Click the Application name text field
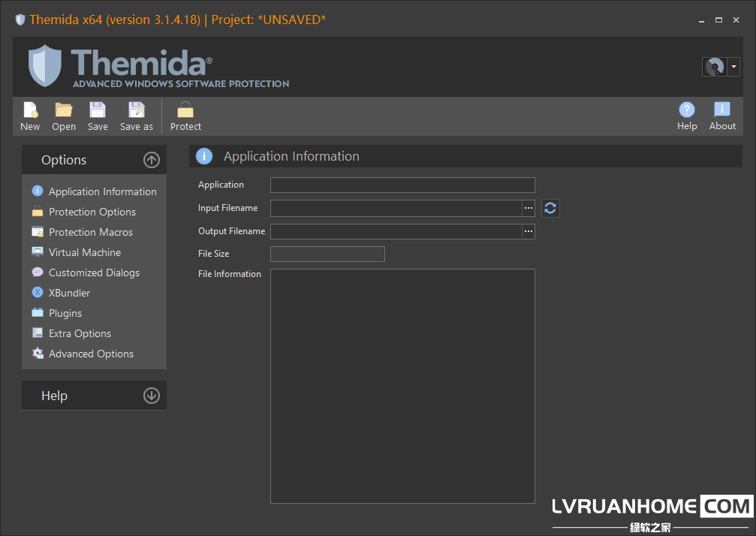This screenshot has width=756, height=536. (x=402, y=185)
